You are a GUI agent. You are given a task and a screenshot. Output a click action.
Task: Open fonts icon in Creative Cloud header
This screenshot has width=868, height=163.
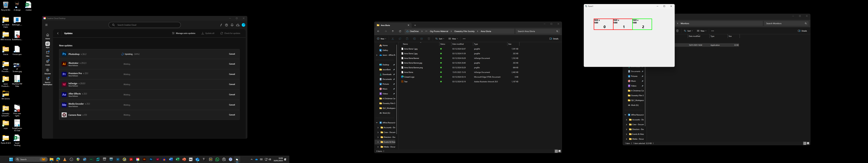tap(221, 25)
